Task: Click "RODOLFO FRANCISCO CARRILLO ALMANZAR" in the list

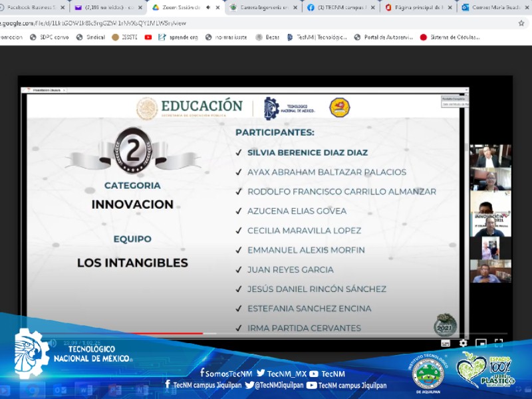Action: (x=342, y=192)
